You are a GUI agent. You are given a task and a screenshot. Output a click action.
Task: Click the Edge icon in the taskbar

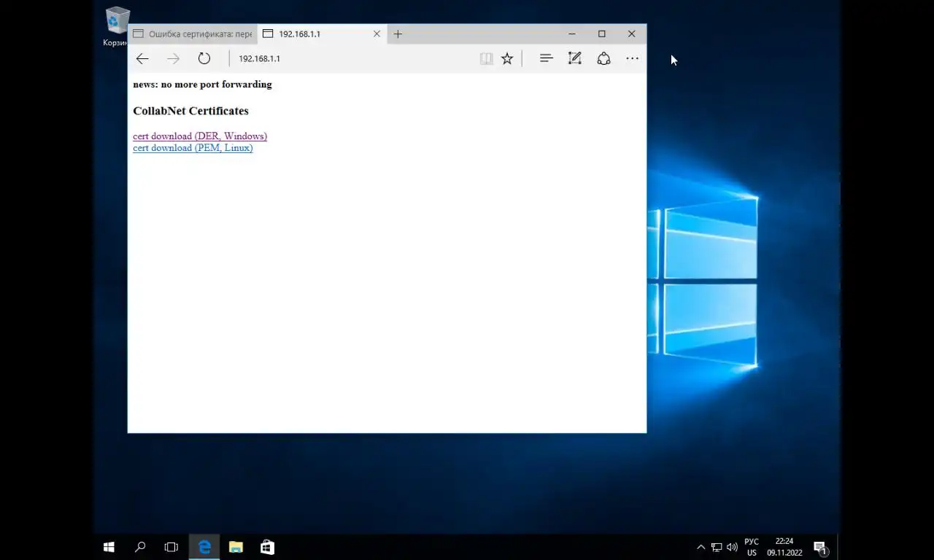coord(204,547)
